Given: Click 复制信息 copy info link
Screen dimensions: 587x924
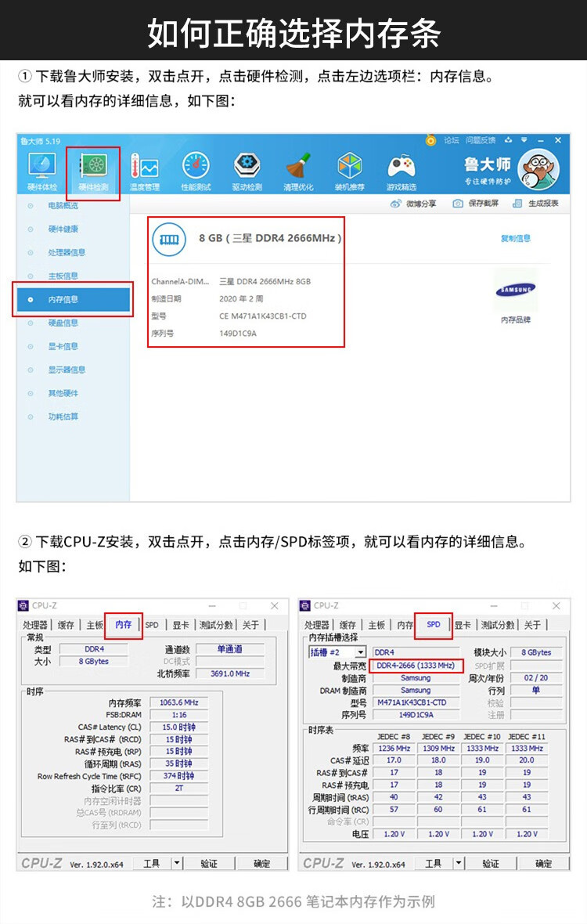Looking at the screenshot, I should pyautogui.click(x=515, y=239).
